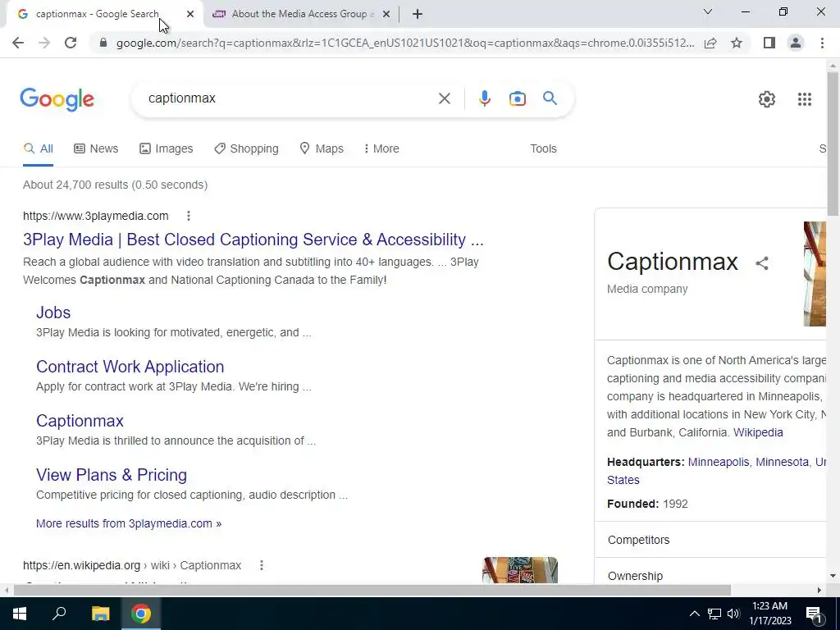This screenshot has height=630, width=840.
Task: Switch to Shopping results
Action: point(246,148)
